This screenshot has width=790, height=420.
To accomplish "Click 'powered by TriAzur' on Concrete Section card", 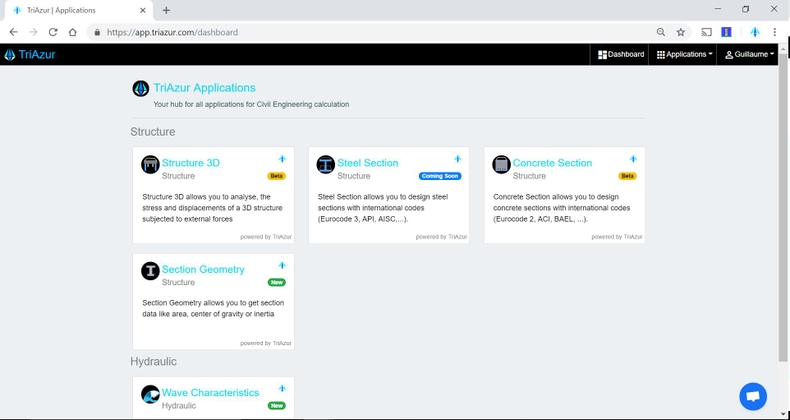I will tap(617, 237).
